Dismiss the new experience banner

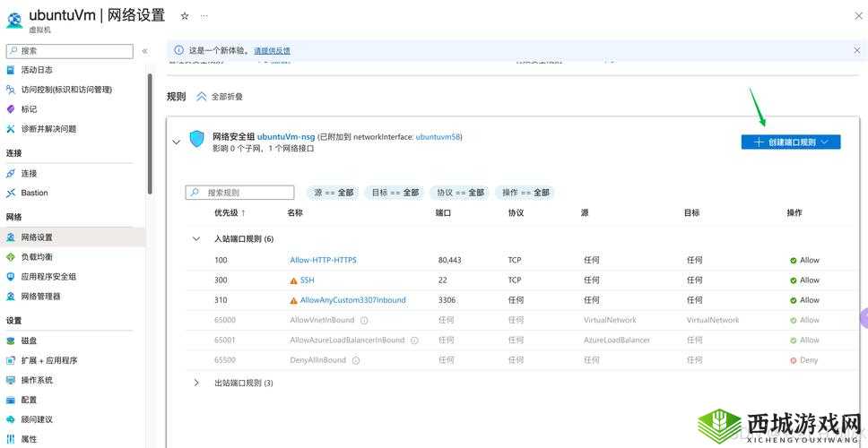pyautogui.click(x=856, y=50)
